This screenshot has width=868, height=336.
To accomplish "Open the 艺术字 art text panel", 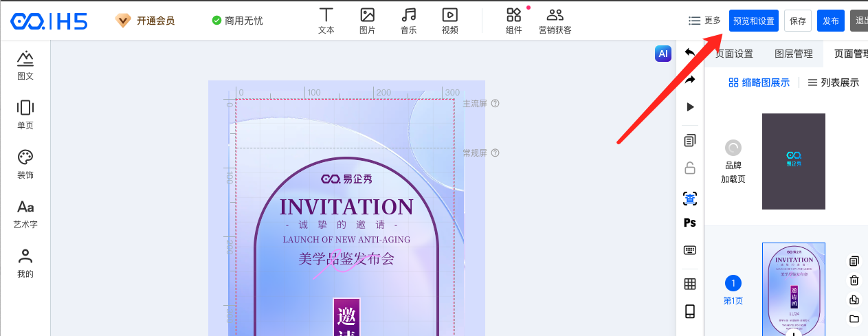I will [x=25, y=214].
